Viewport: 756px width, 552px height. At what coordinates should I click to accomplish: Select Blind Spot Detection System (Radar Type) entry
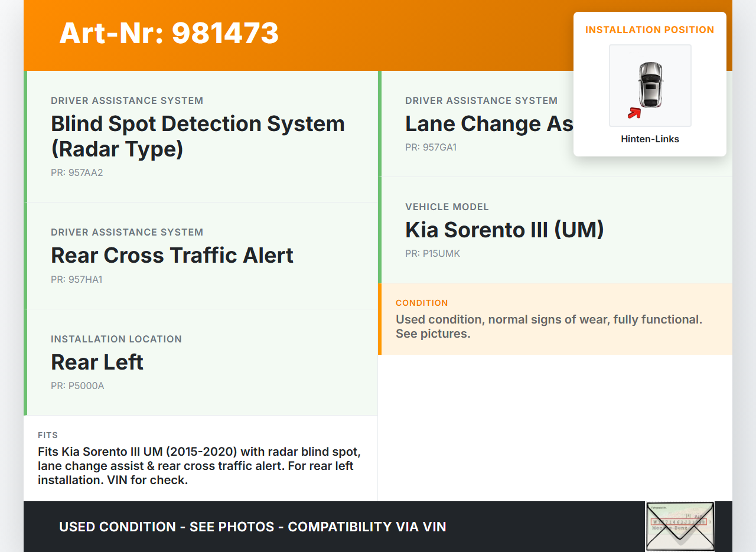pyautogui.click(x=198, y=136)
